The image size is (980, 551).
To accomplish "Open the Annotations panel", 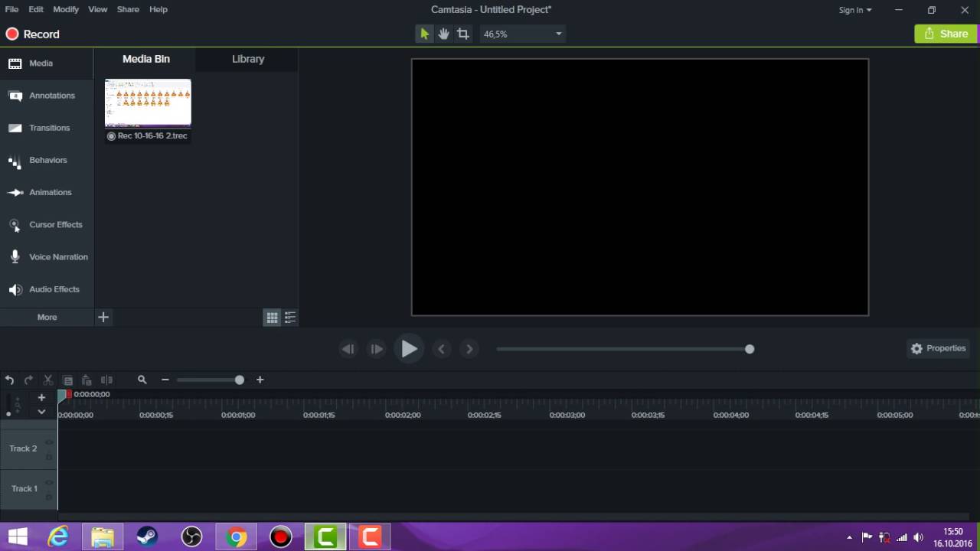I will click(47, 96).
